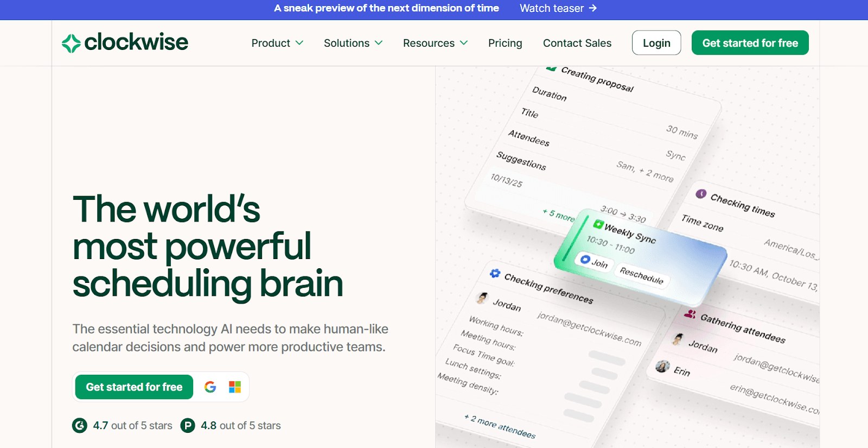Click the Clockwise logo
Image resolution: width=868 pixels, height=448 pixels.
(x=125, y=42)
